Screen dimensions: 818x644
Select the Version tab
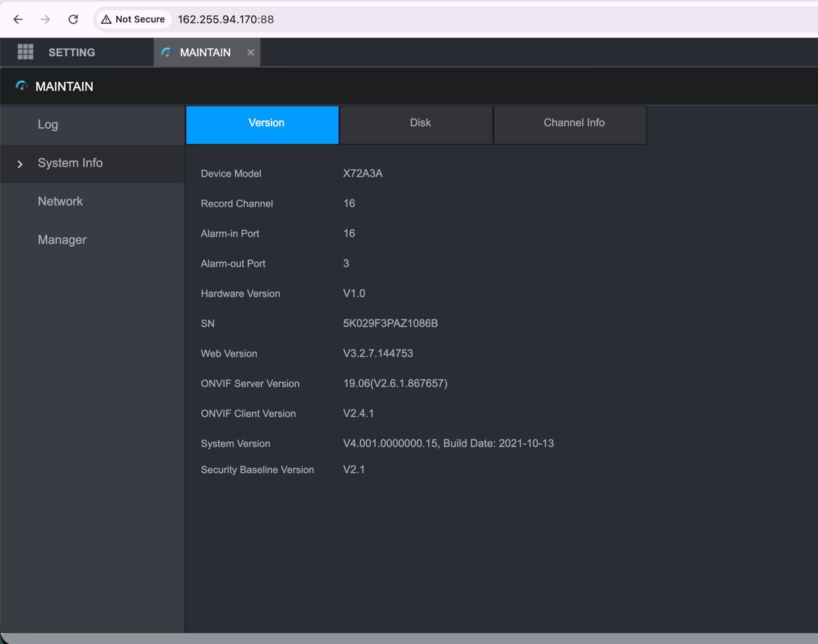262,125
